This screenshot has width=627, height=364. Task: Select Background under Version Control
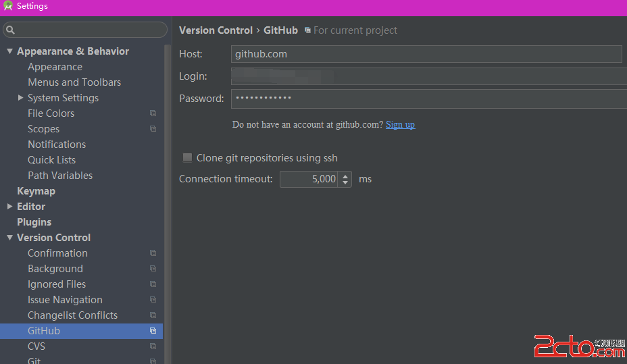(x=55, y=269)
